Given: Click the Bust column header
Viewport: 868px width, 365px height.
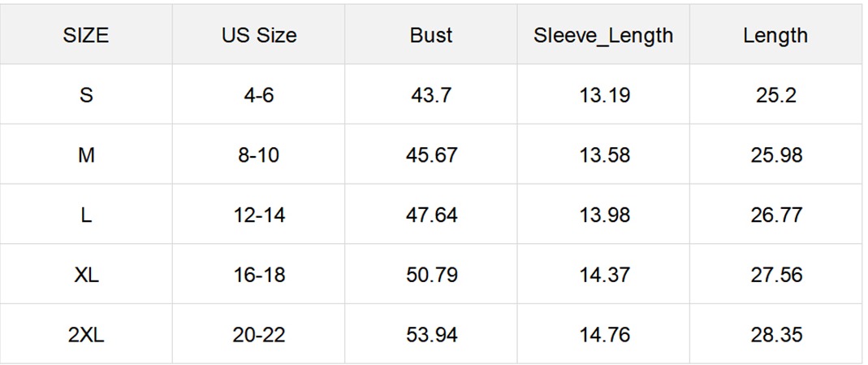Looking at the screenshot, I should pos(431,36).
